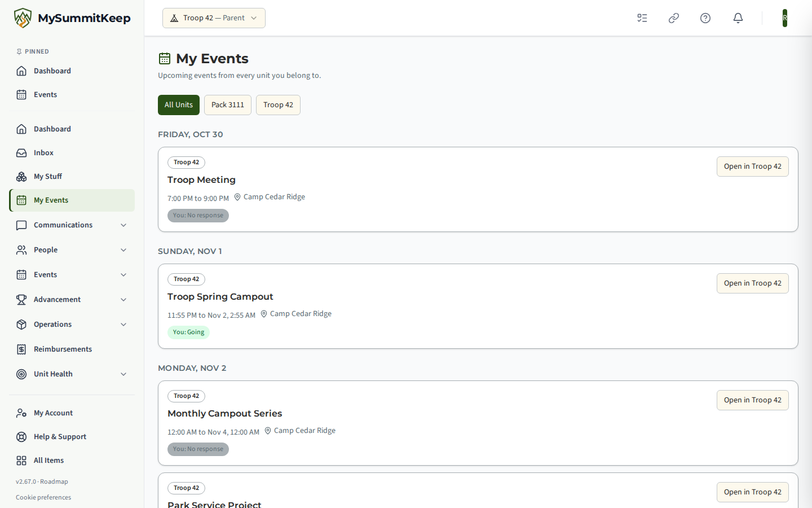
Task: Click '7:00 PM to 9:00 PM' time text
Action: click(x=198, y=199)
